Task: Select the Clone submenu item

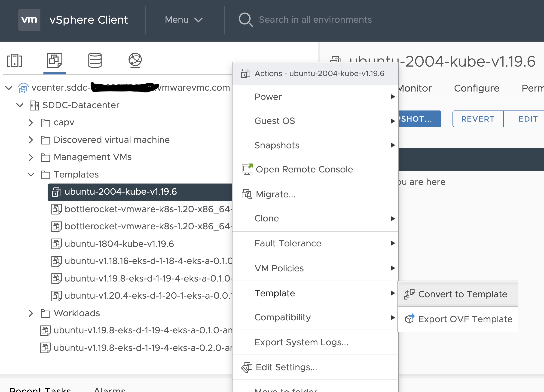Action: (315, 218)
